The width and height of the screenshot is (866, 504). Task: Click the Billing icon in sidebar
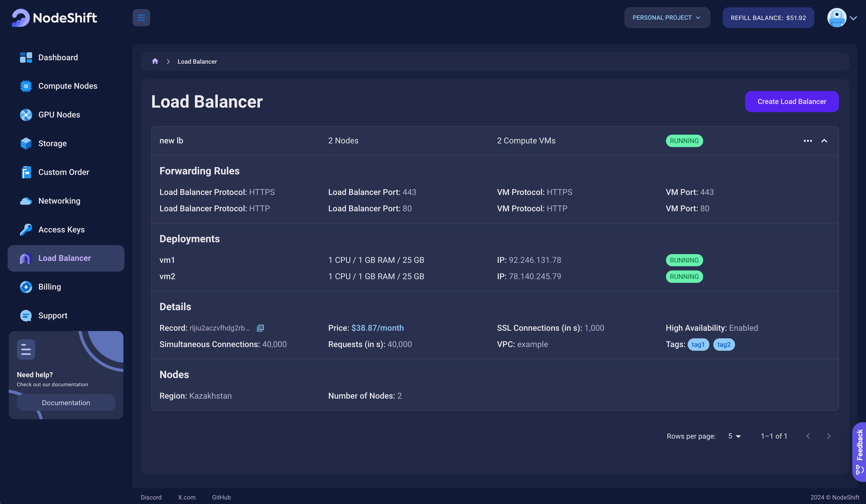coord(25,286)
